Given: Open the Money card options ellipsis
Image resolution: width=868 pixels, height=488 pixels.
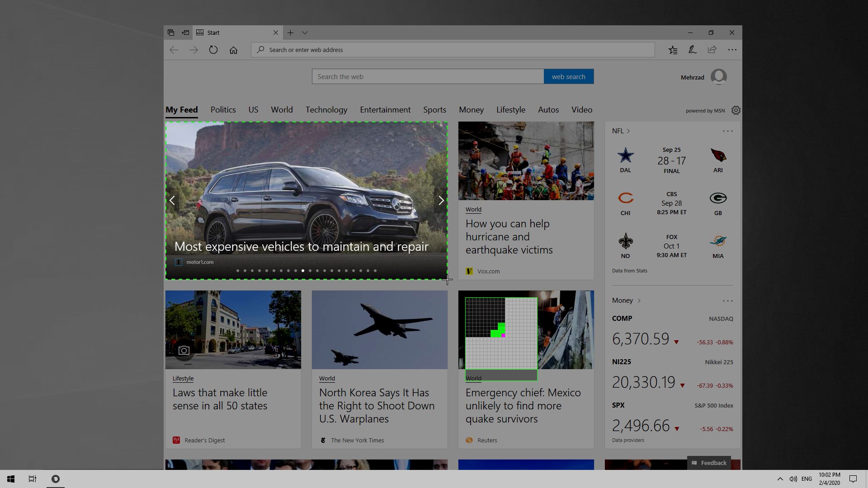Looking at the screenshot, I should coord(727,301).
